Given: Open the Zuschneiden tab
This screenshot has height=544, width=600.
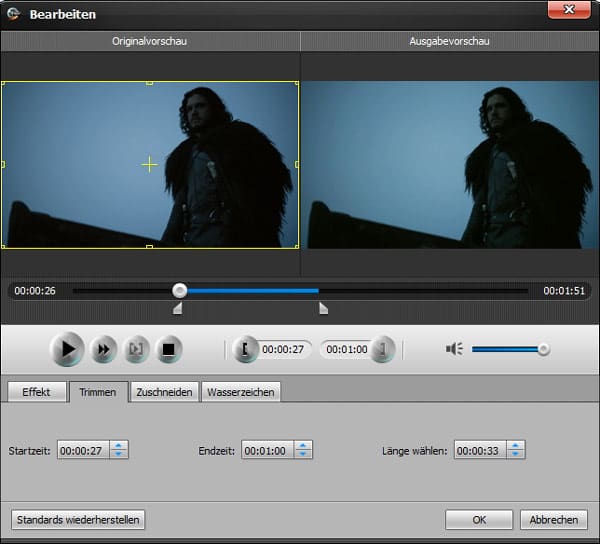Looking at the screenshot, I should coord(165,392).
